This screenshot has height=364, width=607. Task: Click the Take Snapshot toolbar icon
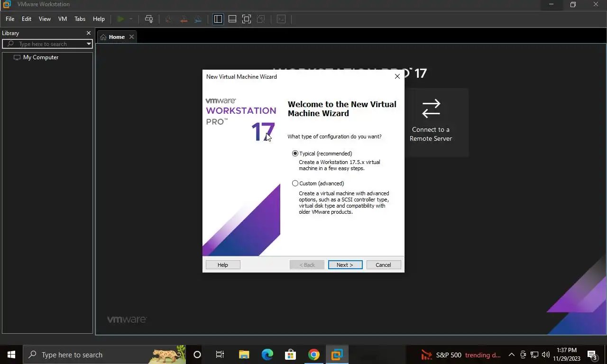point(168,19)
